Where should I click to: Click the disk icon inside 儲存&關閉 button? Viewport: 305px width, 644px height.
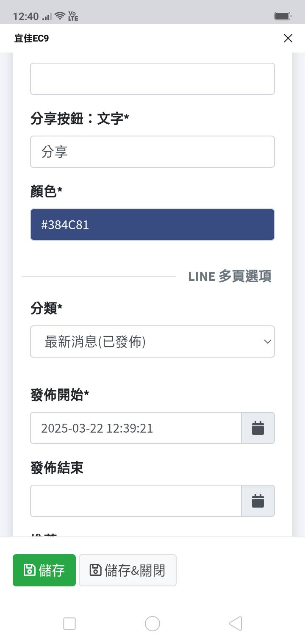coord(95,570)
